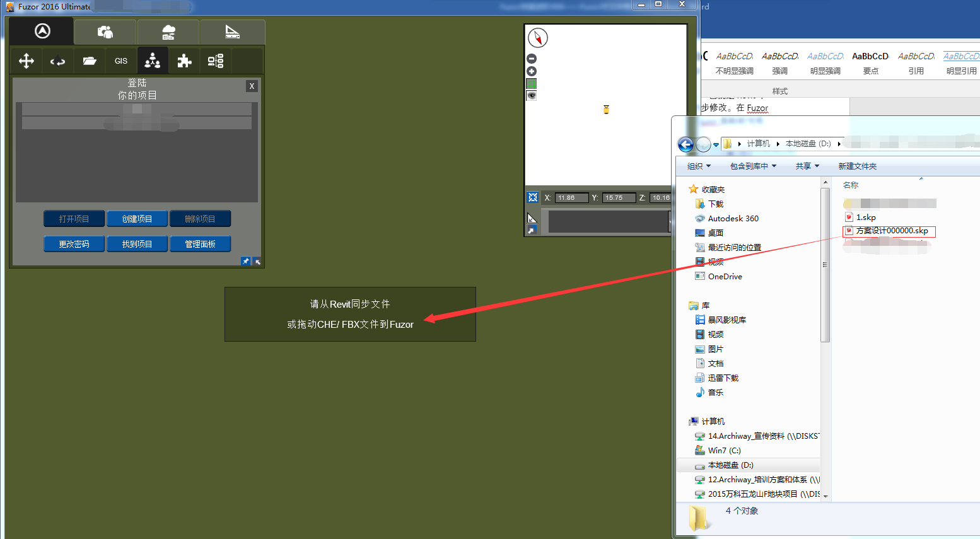Open the folder file tool in Fuzor

coord(90,61)
